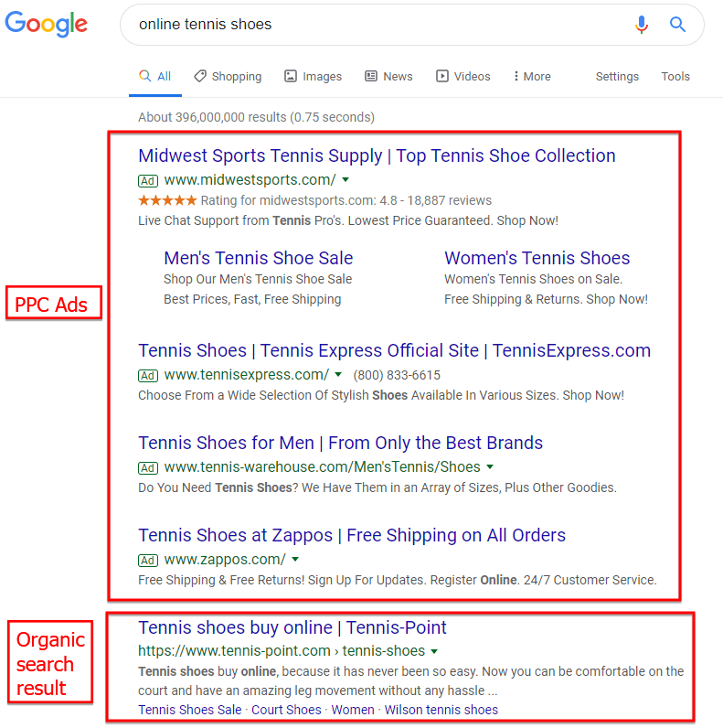Click the www.tennisexpress.com/ URL text

[247, 374]
